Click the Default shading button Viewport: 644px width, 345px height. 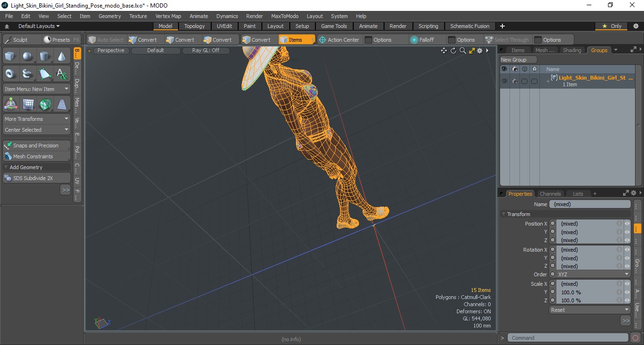pyautogui.click(x=156, y=51)
